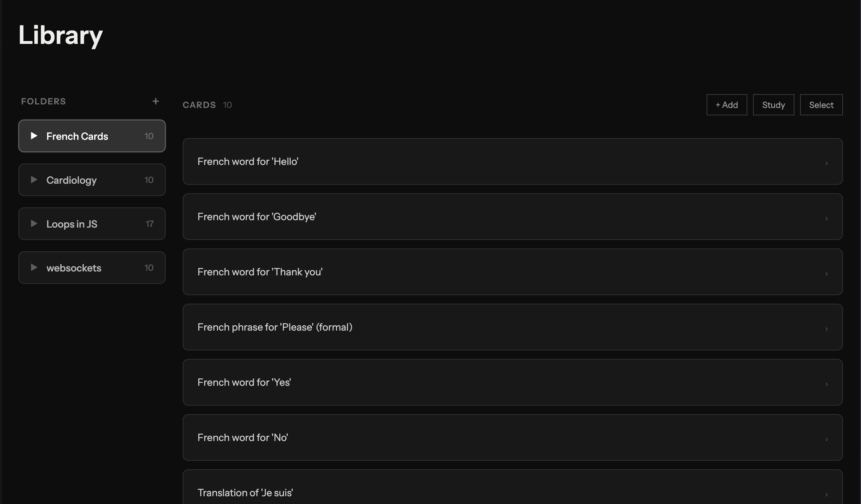Expand the Loops in JS folder triangle
861x504 pixels.
tap(34, 224)
